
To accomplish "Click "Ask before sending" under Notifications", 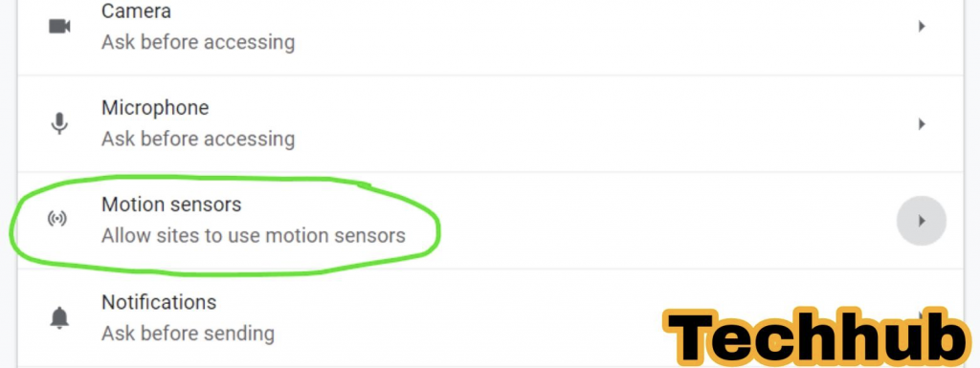I will pos(188,334).
